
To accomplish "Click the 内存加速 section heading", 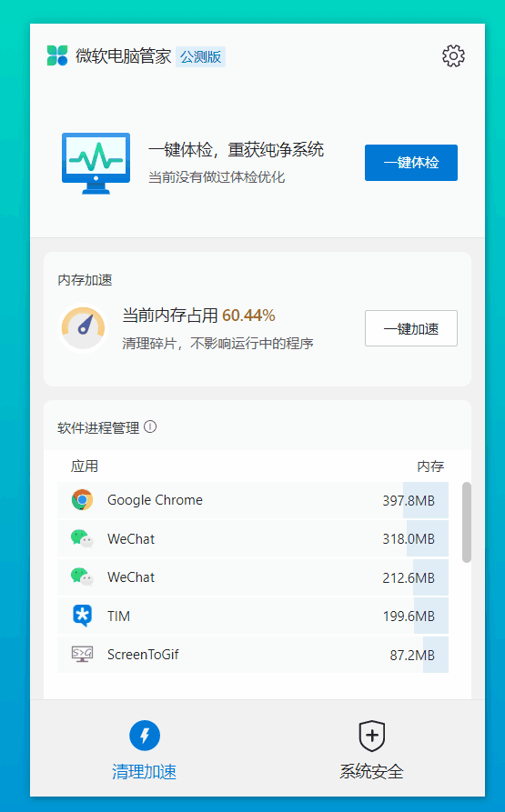I will [x=85, y=280].
